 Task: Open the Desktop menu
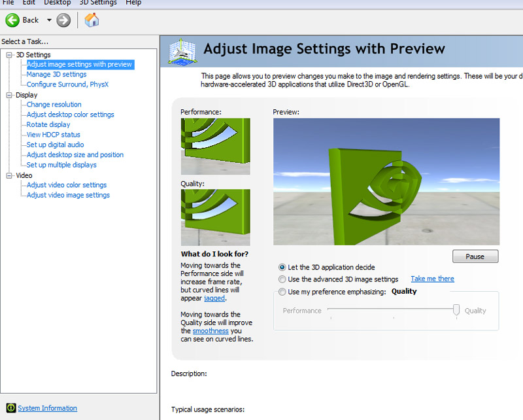[58, 3]
